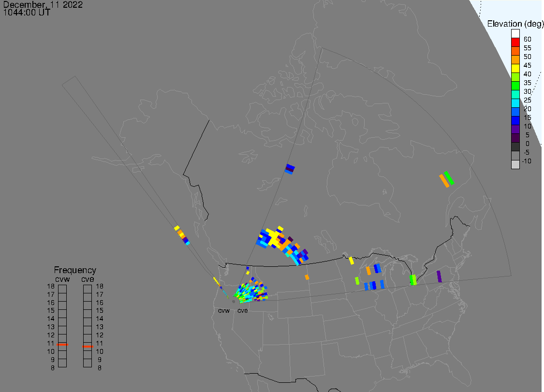Click the red frequency marker on cve bar
This screenshot has height=392, width=544.
pyautogui.click(x=88, y=346)
